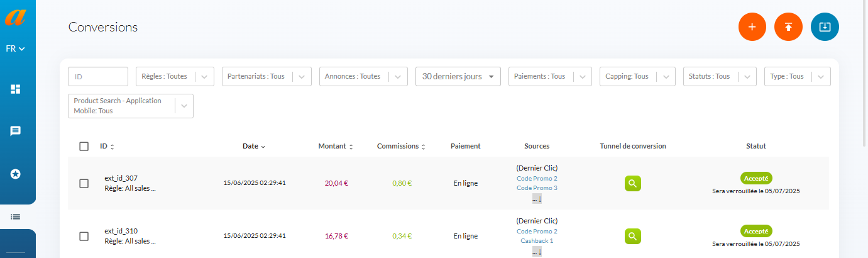Open the dashboard icon in sidebar
This screenshot has height=258, width=868.
click(16, 89)
